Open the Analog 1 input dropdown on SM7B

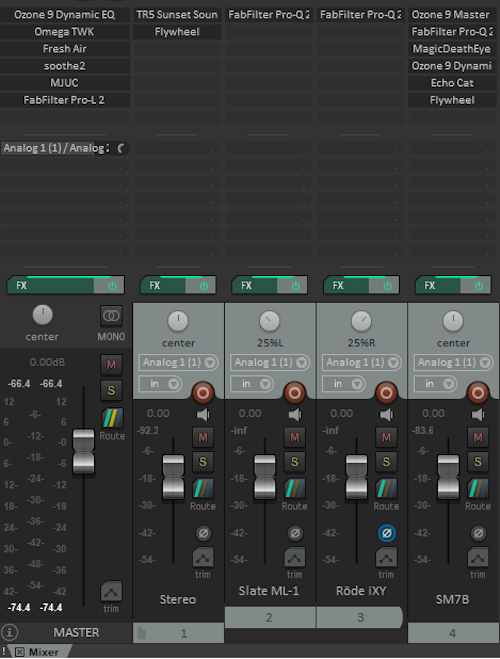click(x=453, y=362)
